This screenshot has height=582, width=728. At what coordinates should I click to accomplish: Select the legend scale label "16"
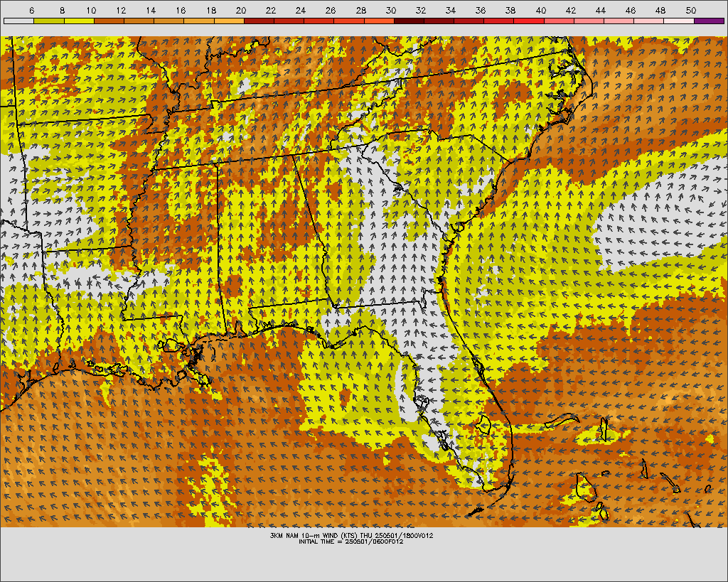point(181,10)
